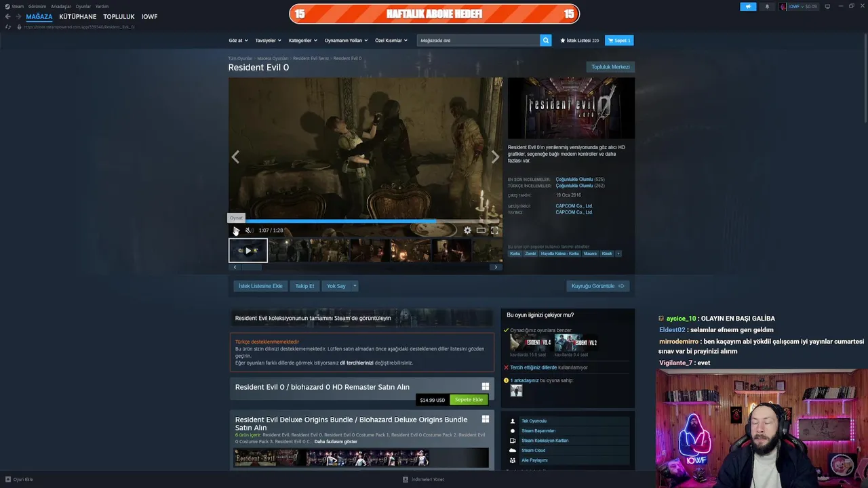Click Kuyruğu Görüntüle button
The image size is (868, 488).
[x=597, y=286]
